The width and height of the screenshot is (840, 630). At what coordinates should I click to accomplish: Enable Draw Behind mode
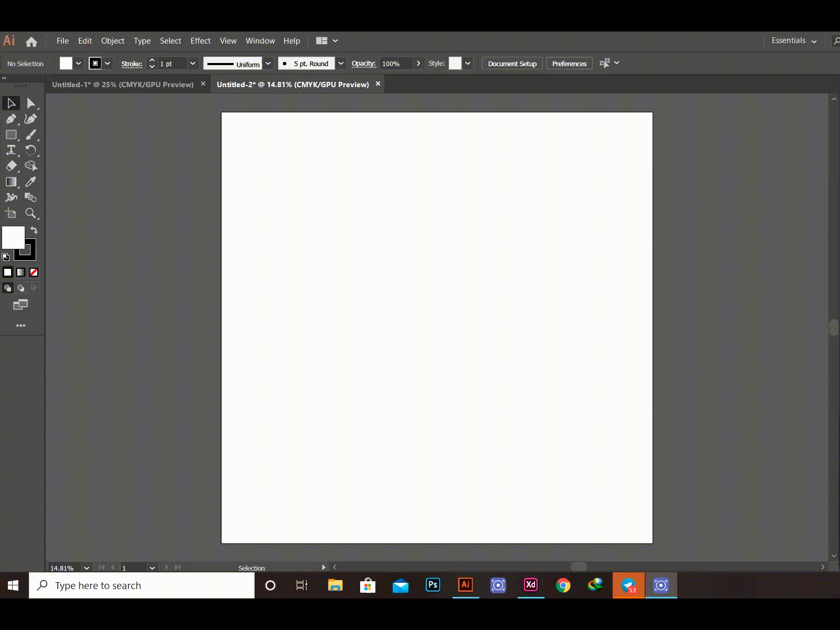coord(21,288)
